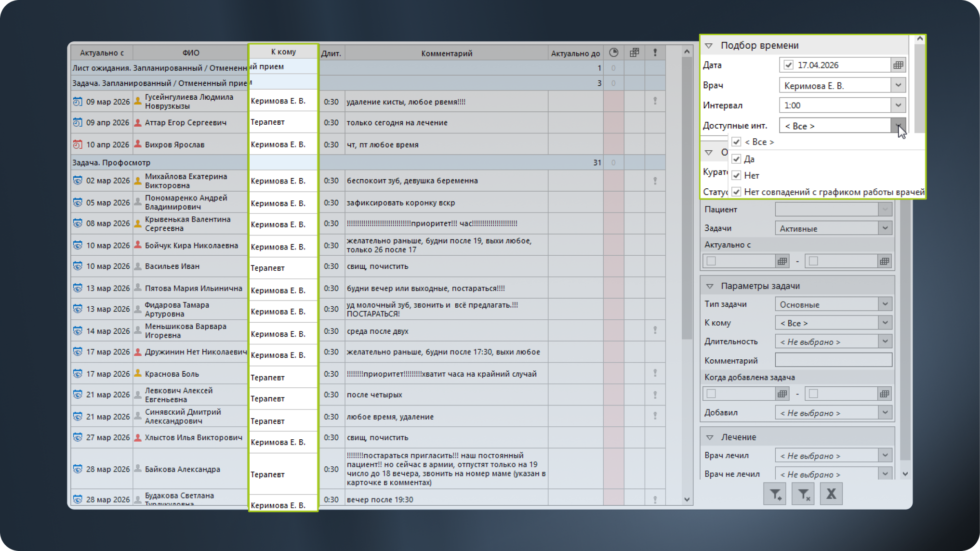Viewport: 980px width, 551px height.
Task: Uncheck the Да checkbox in dropdown list
Action: point(736,159)
